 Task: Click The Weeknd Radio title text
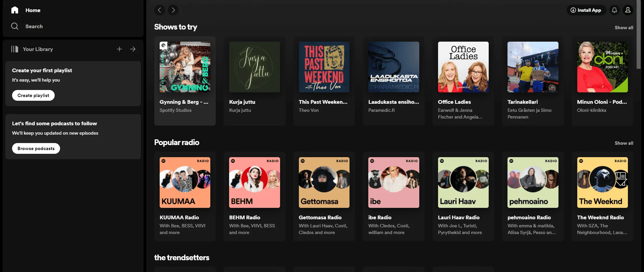pos(600,217)
